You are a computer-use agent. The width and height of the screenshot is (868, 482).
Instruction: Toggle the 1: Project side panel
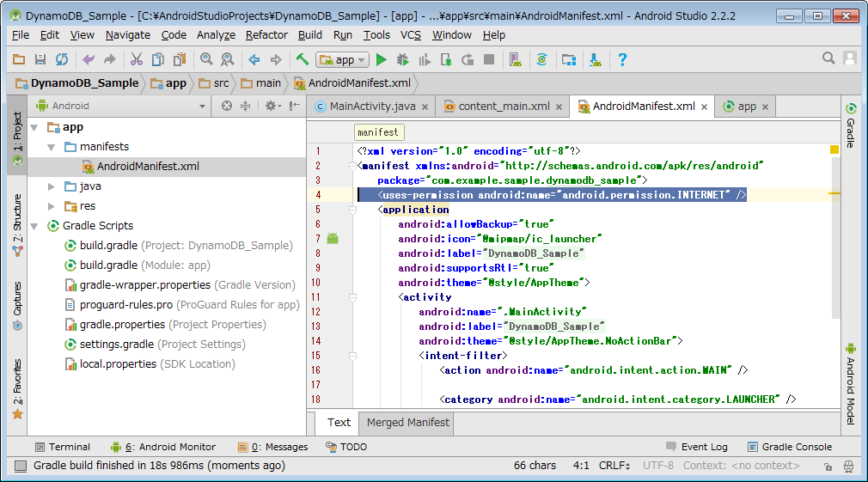[17, 131]
